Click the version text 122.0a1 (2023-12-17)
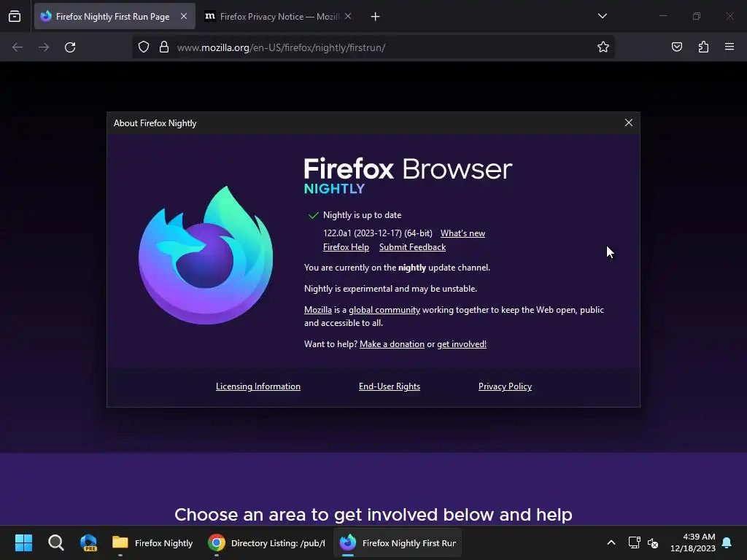The width and height of the screenshot is (747, 560). tap(378, 233)
